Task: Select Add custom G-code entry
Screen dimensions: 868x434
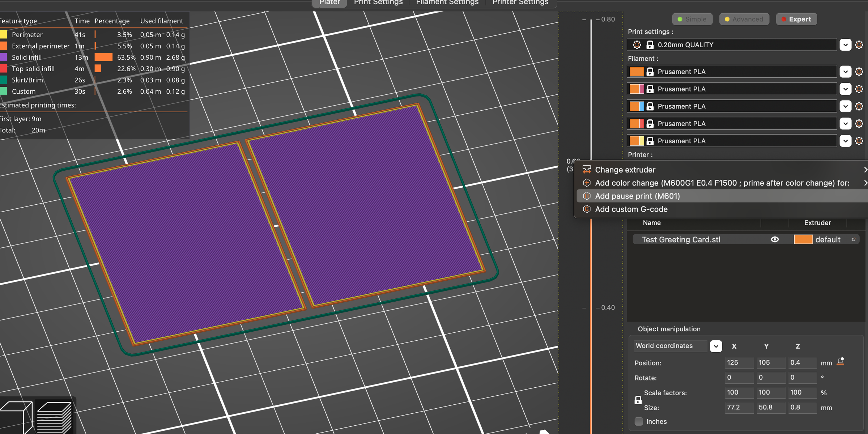Action: (631, 209)
